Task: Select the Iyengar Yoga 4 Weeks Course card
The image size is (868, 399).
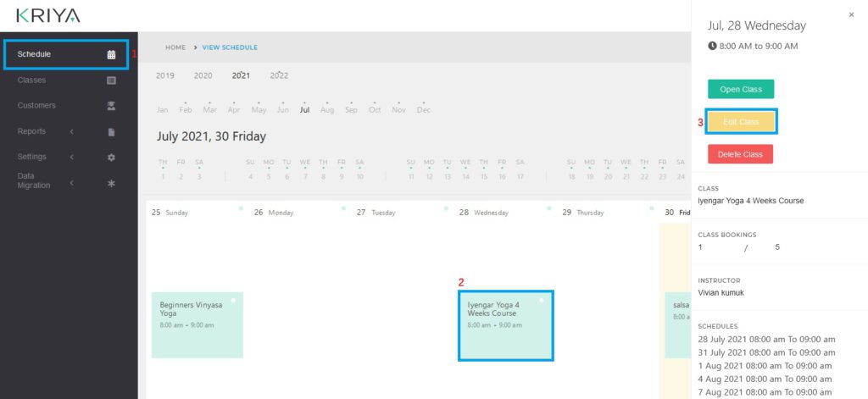Action: (505, 324)
